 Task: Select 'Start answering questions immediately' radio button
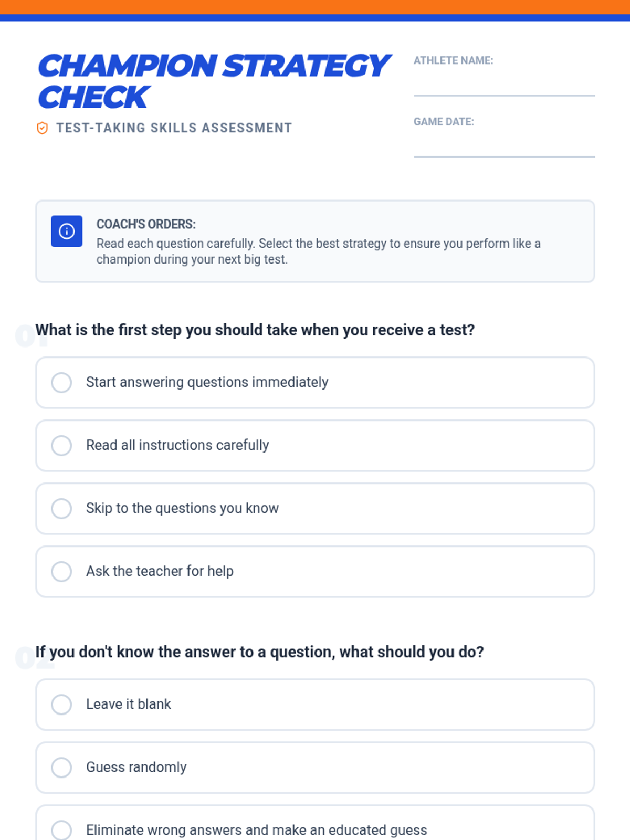point(61,383)
